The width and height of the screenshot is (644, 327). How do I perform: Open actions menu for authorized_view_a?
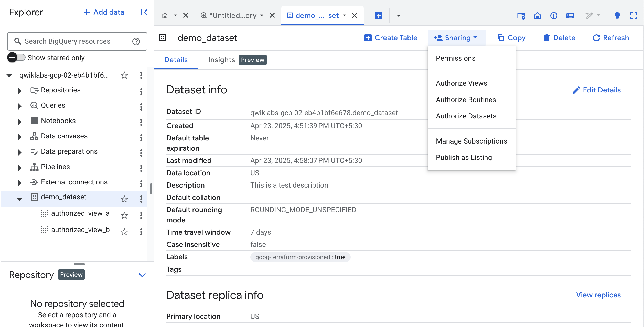(141, 215)
